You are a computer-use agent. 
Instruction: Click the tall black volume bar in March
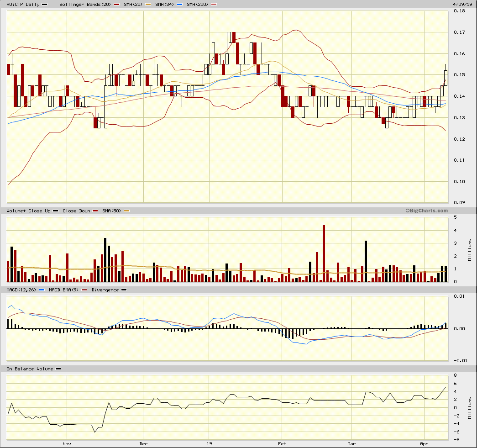(366, 261)
